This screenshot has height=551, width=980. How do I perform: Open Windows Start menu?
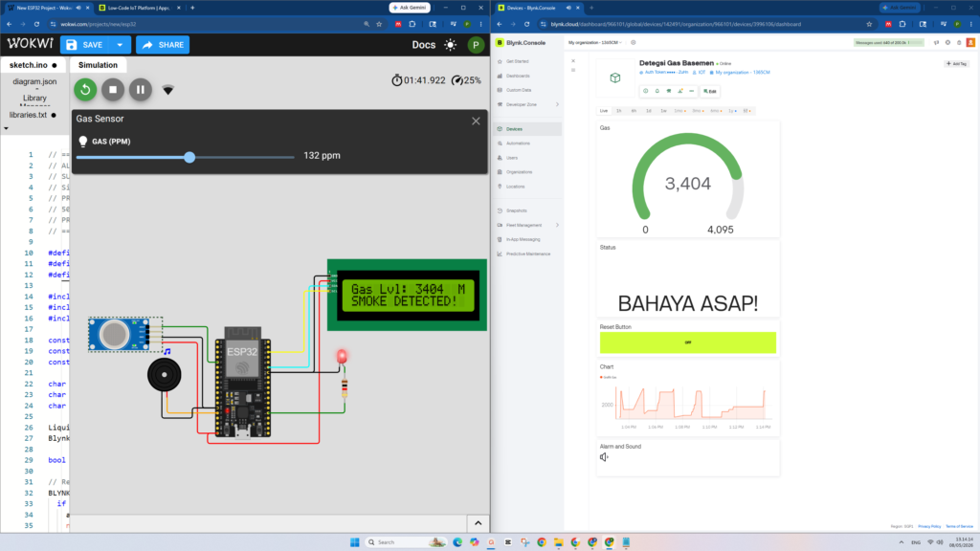coord(354,542)
